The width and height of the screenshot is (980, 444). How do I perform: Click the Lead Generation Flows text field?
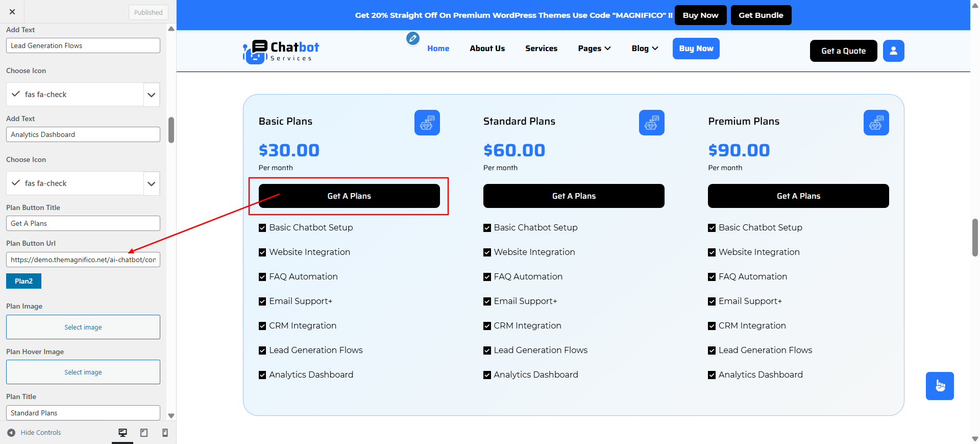click(83, 45)
